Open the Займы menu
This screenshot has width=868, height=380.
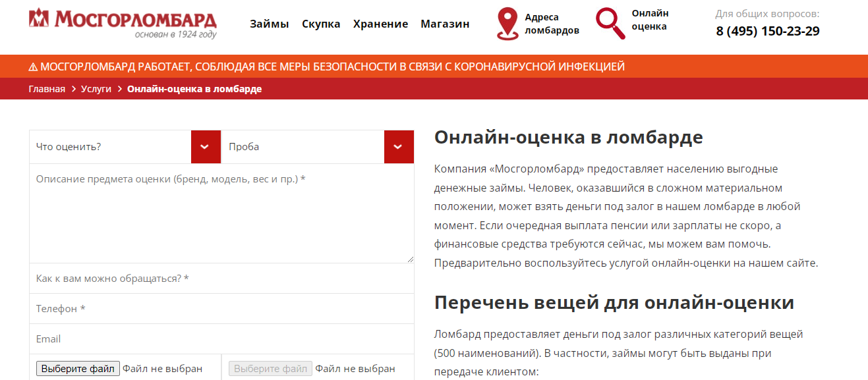click(269, 24)
